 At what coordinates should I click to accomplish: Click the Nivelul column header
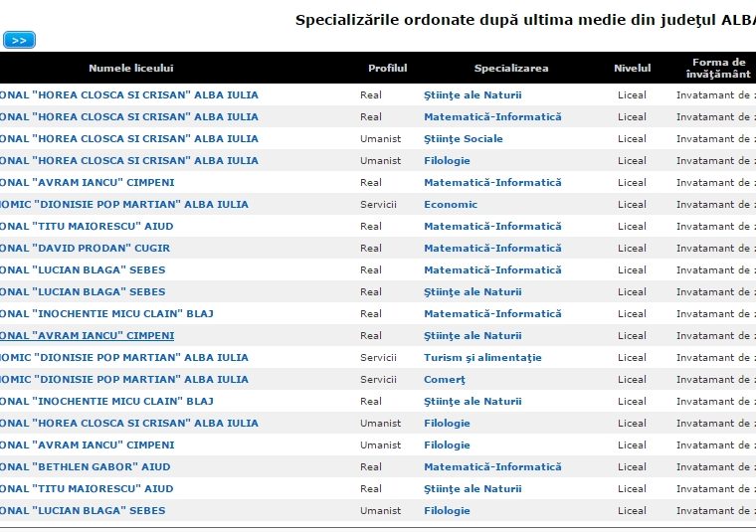click(x=632, y=68)
